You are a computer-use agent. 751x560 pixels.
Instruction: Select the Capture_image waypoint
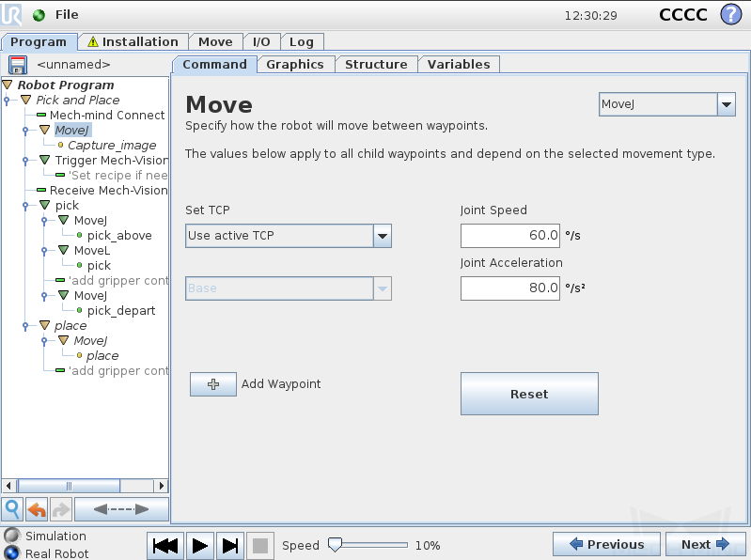tap(112, 145)
